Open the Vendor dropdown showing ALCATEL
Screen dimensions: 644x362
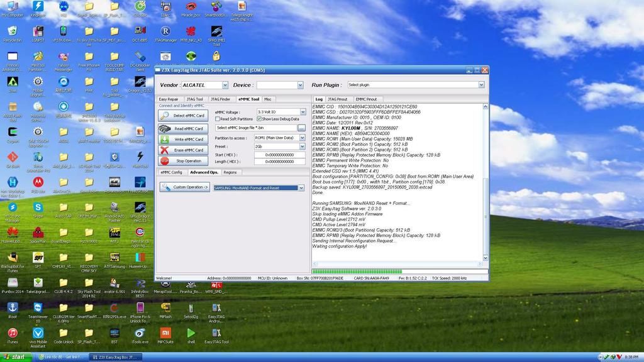[x=225, y=85]
